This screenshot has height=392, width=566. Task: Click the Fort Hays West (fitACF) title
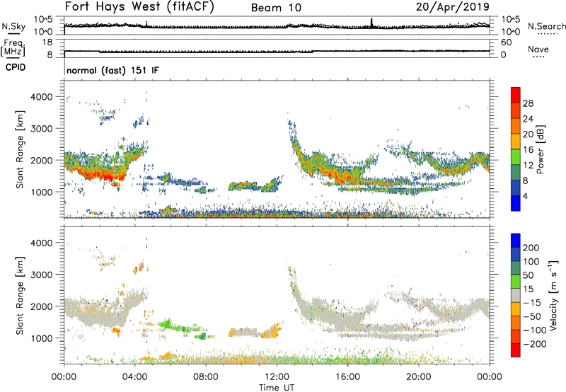tap(141, 8)
